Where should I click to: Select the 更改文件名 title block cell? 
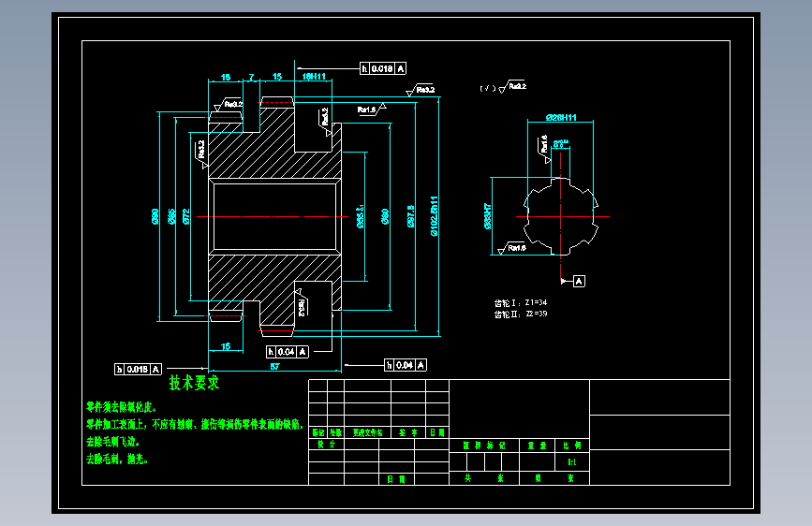pyautogui.click(x=368, y=432)
